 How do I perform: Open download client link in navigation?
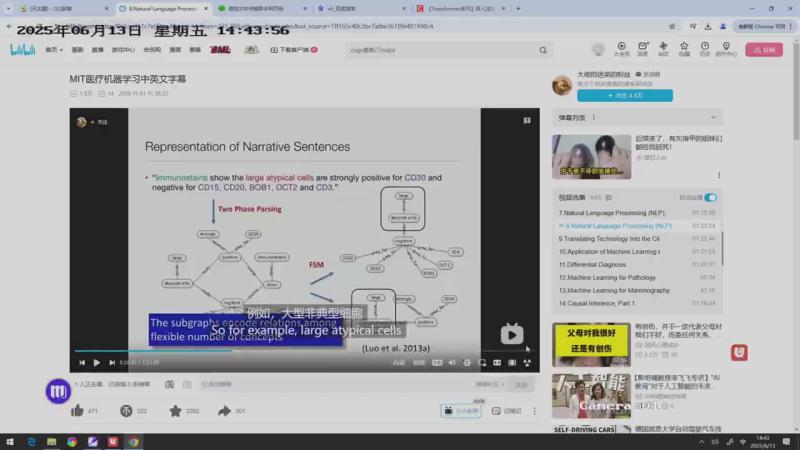pos(293,50)
